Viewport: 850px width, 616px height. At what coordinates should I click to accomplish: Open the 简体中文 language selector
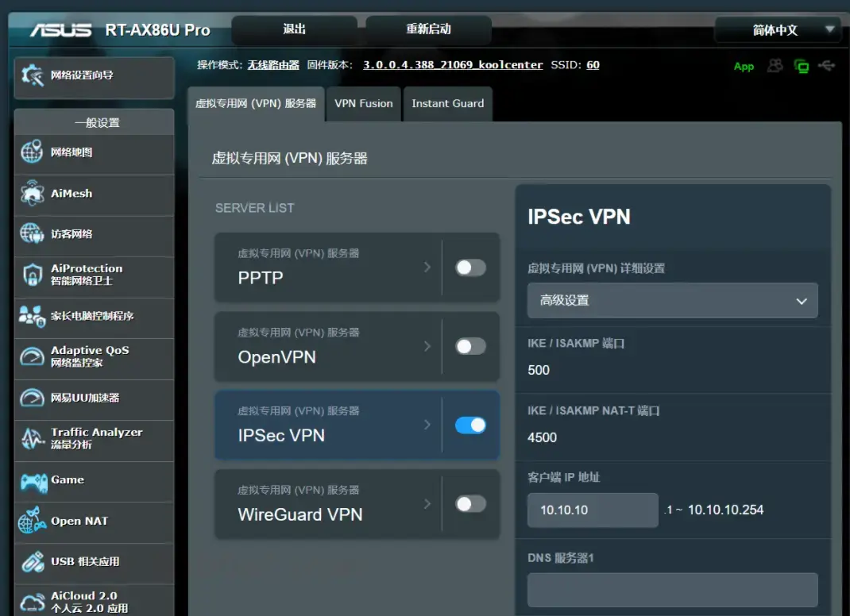pos(777,29)
